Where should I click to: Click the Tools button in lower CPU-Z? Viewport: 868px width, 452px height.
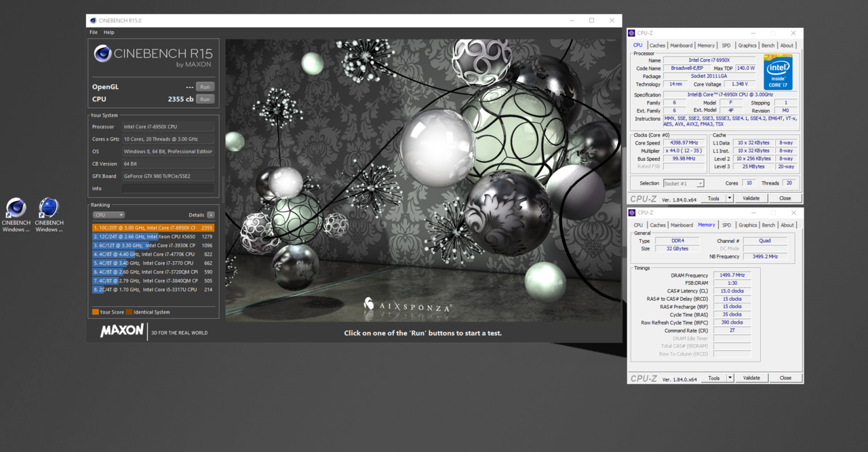[713, 378]
